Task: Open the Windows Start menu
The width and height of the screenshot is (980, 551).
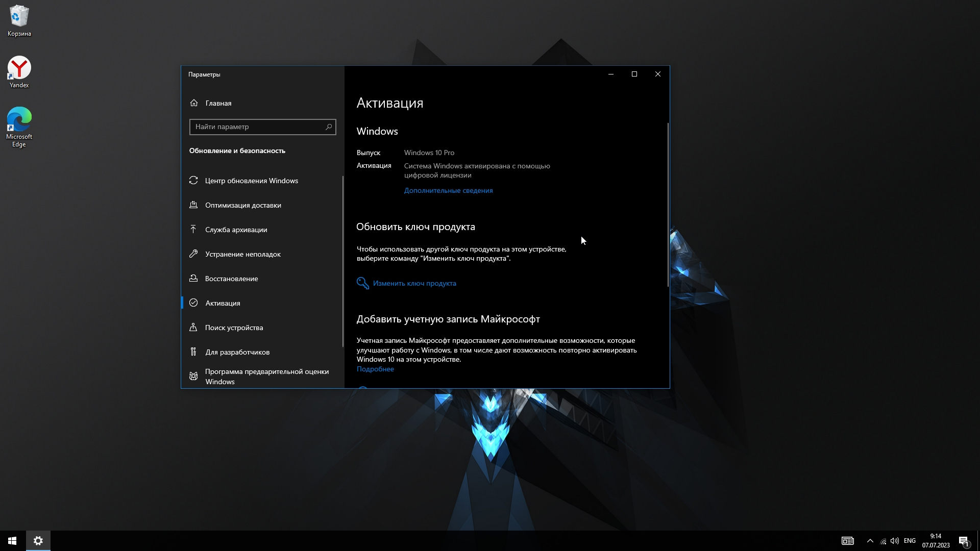Action: click(12, 541)
